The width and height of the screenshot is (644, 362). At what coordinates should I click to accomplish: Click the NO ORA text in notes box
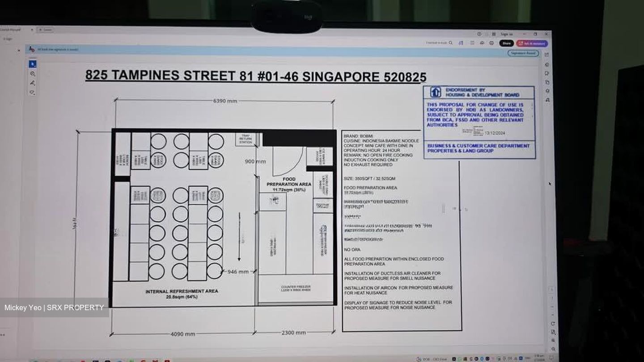point(352,249)
